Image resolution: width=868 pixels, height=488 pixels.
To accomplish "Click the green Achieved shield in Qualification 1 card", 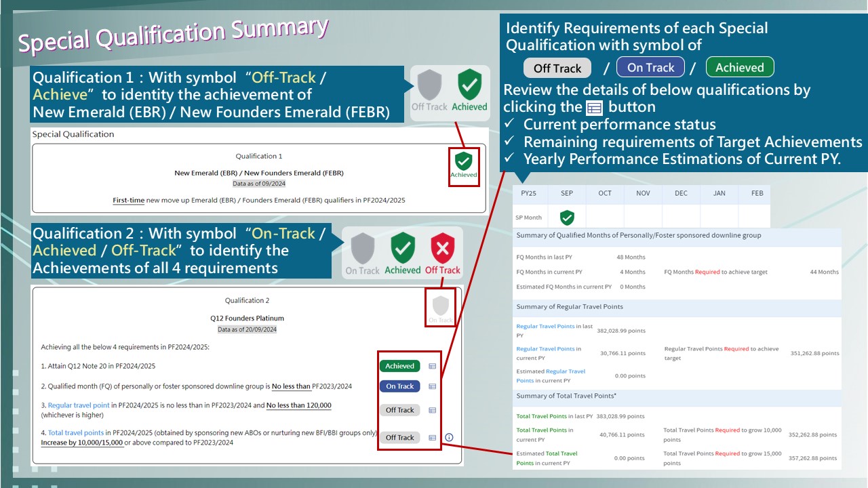I will click(463, 161).
